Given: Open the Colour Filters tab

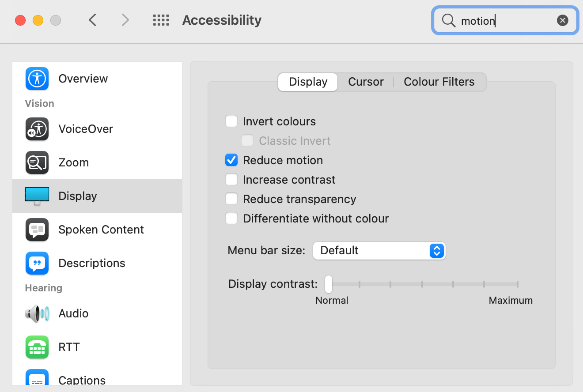Looking at the screenshot, I should coord(439,82).
